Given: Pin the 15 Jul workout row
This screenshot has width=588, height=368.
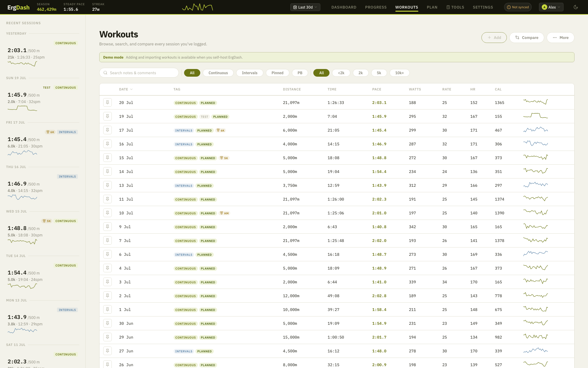Looking at the screenshot, I should 107,158.
